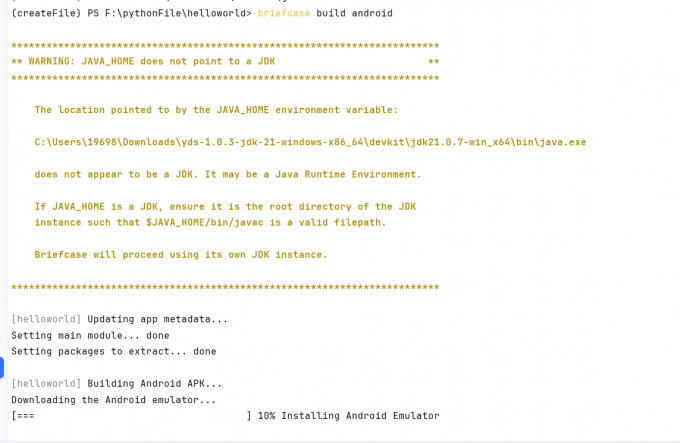Image resolution: width=680 pixels, height=443 pixels.
Task: Click the 'build android' command arguments
Action: (354, 13)
